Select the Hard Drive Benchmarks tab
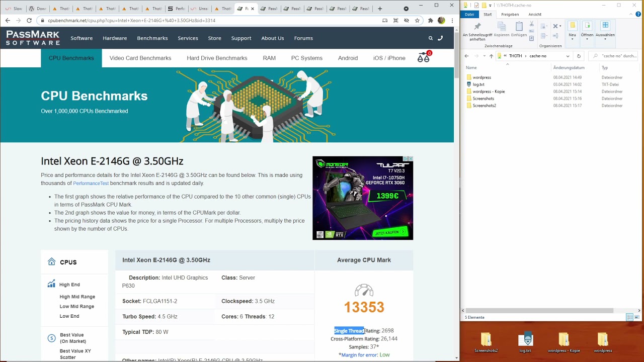 coord(217,58)
